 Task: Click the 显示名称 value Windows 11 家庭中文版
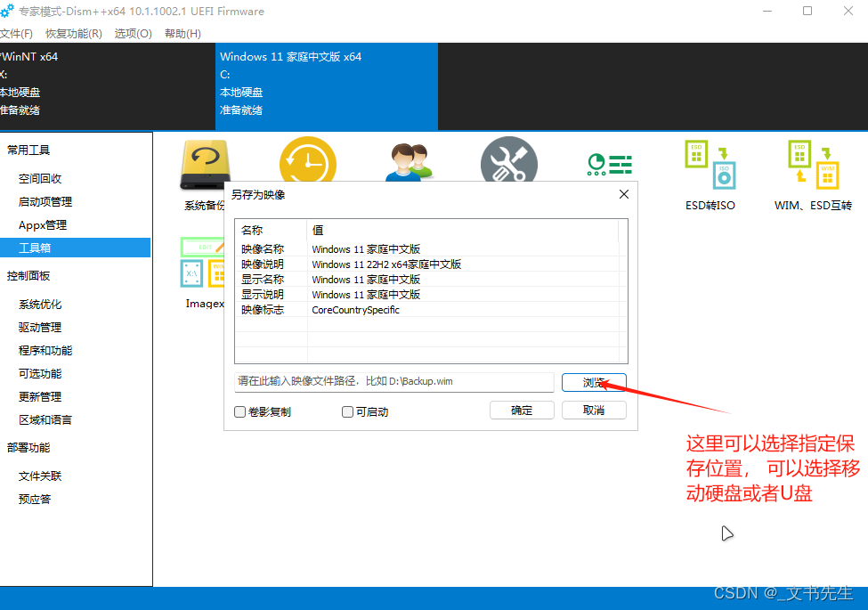[366, 280]
